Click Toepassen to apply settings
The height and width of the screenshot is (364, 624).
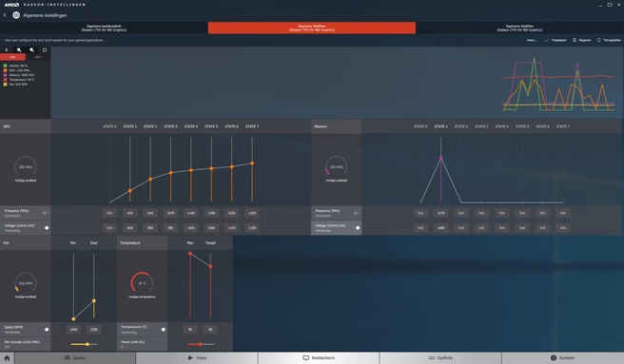pyautogui.click(x=556, y=40)
